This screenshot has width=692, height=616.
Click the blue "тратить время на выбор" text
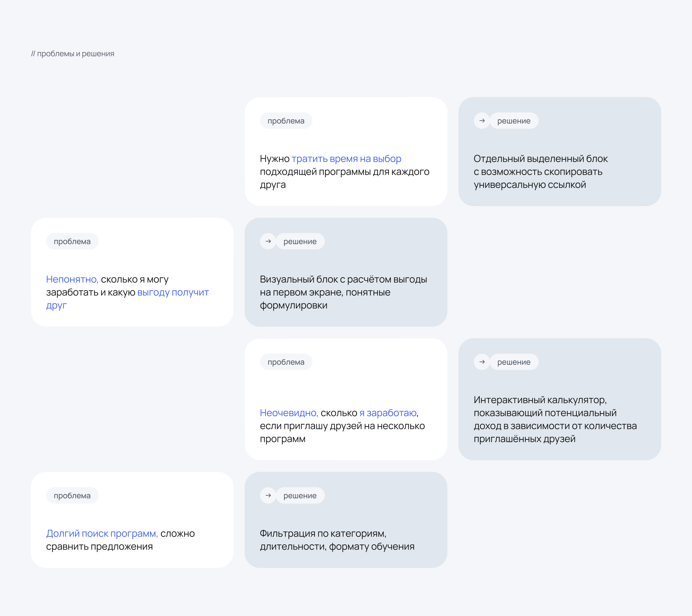click(346, 159)
